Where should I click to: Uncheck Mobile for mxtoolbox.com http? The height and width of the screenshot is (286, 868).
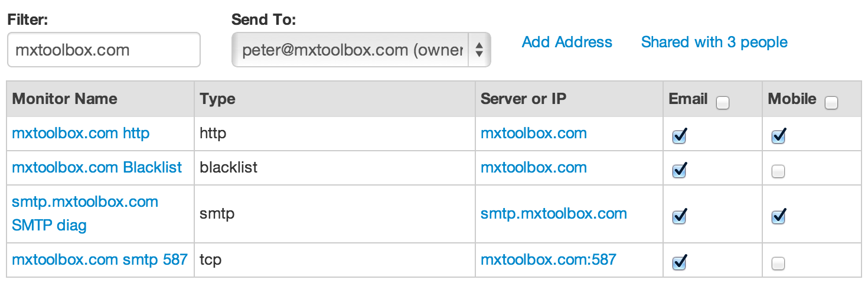pos(778,136)
